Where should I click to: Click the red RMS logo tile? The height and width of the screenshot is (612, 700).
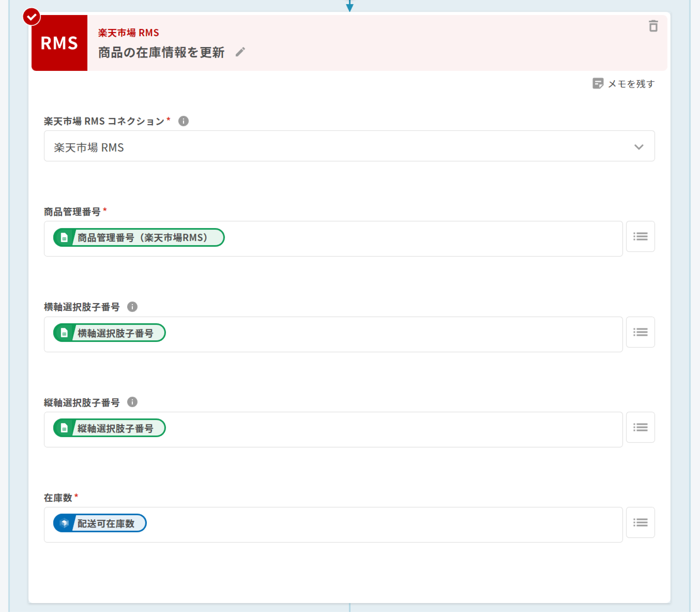pos(59,43)
